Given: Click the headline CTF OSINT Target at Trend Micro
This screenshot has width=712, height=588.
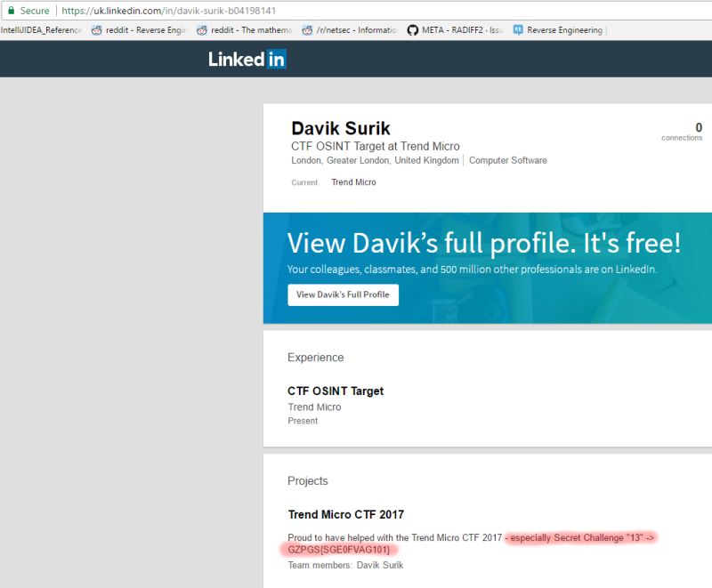Looking at the screenshot, I should (376, 146).
